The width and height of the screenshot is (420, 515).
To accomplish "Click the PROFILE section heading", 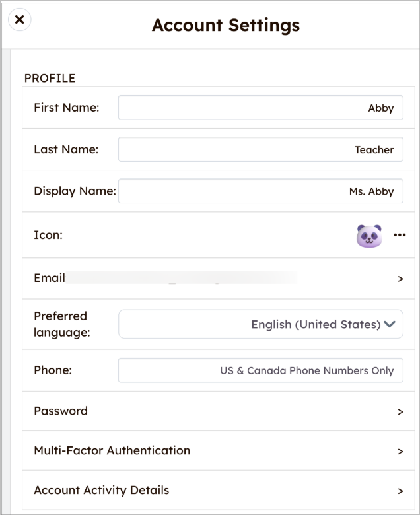I will click(50, 78).
